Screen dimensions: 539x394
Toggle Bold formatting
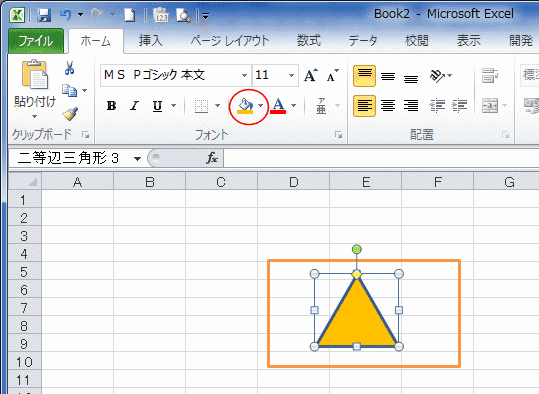pos(111,106)
